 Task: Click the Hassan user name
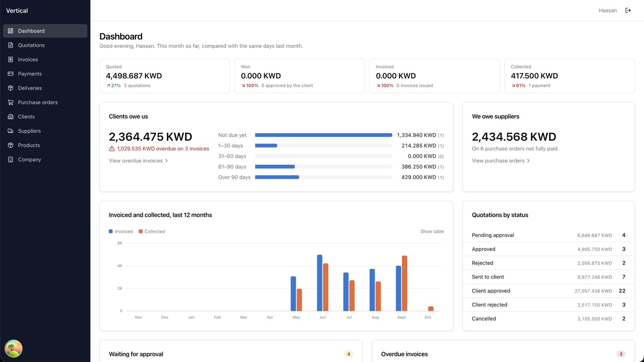click(x=608, y=10)
